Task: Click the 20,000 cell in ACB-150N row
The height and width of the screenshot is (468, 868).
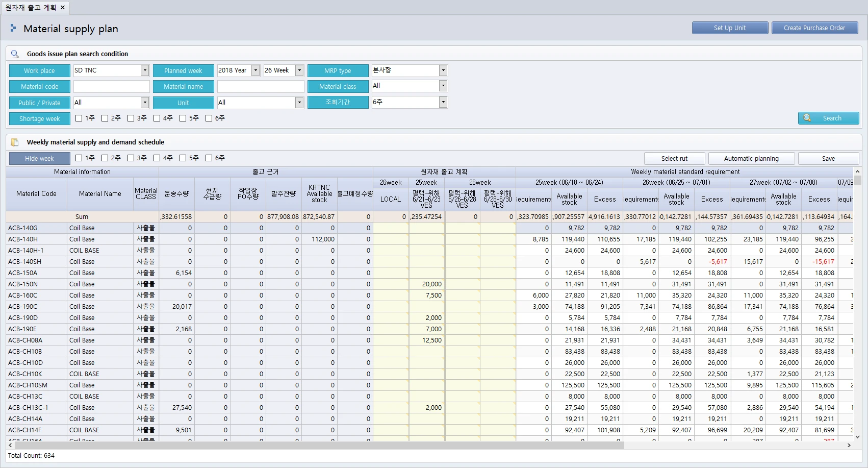Action: pyautogui.click(x=426, y=284)
